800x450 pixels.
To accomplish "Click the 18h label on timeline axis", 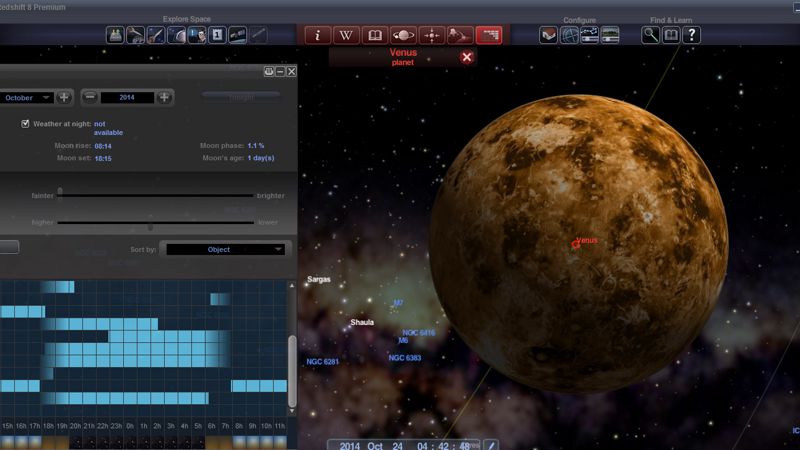I will (48, 426).
